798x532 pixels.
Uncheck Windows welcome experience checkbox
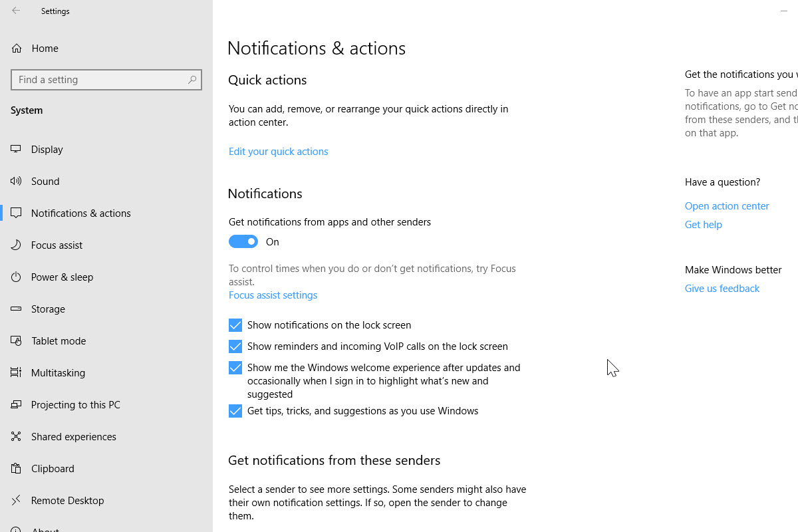pyautogui.click(x=235, y=368)
